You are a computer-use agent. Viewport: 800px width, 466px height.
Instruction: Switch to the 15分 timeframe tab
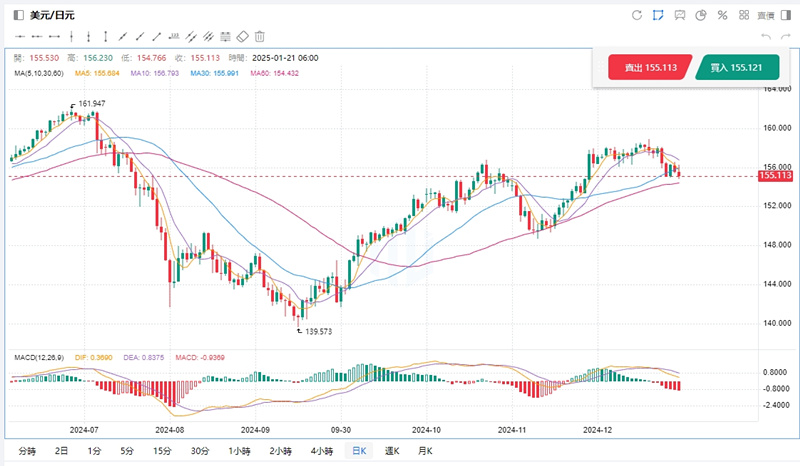click(162, 451)
